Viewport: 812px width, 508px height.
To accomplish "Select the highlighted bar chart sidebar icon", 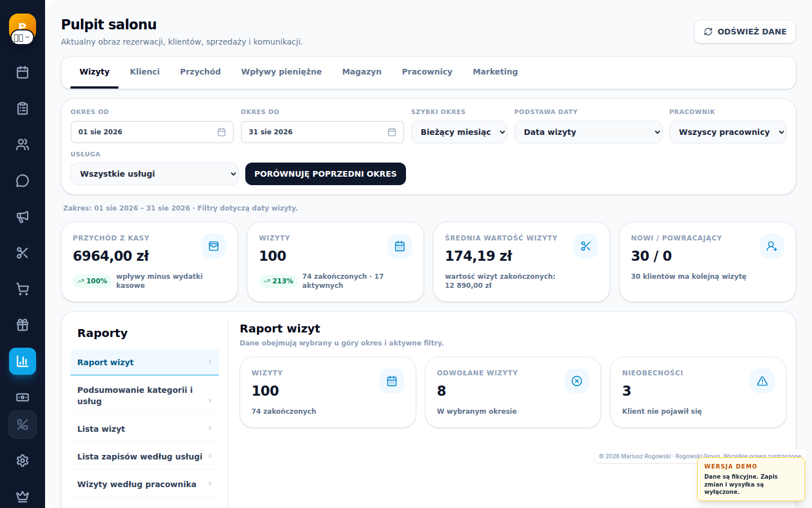I will [x=23, y=361].
